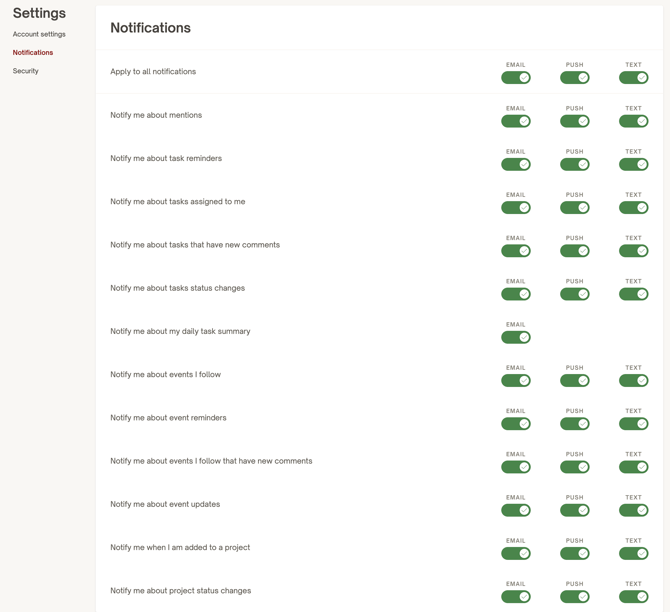This screenshot has height=612, width=670.
Task: Toggle email for apply to all notifications
Action: tap(516, 78)
